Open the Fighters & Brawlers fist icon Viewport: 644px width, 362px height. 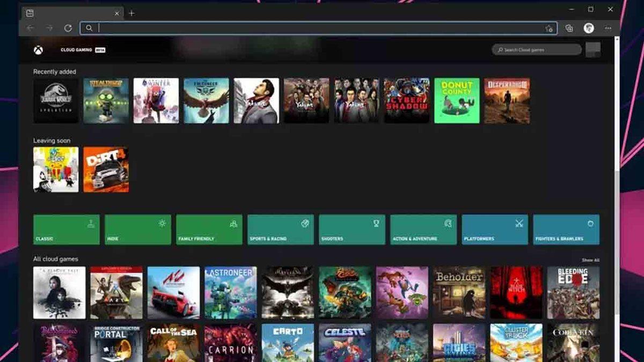pyautogui.click(x=591, y=222)
